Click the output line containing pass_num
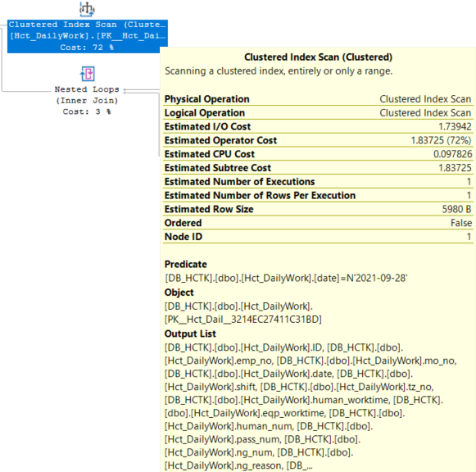476x472 pixels. 263,439
